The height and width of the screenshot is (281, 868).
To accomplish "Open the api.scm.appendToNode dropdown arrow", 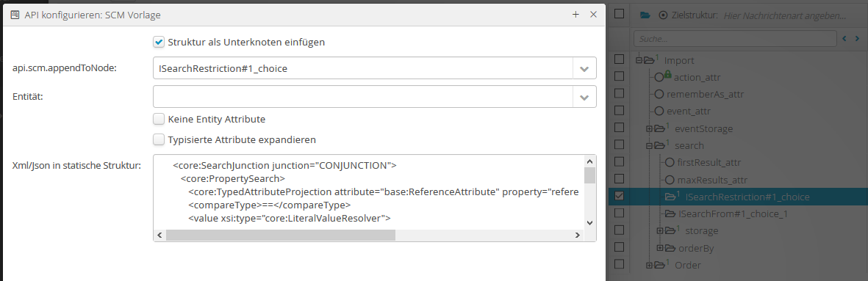I will (x=584, y=69).
